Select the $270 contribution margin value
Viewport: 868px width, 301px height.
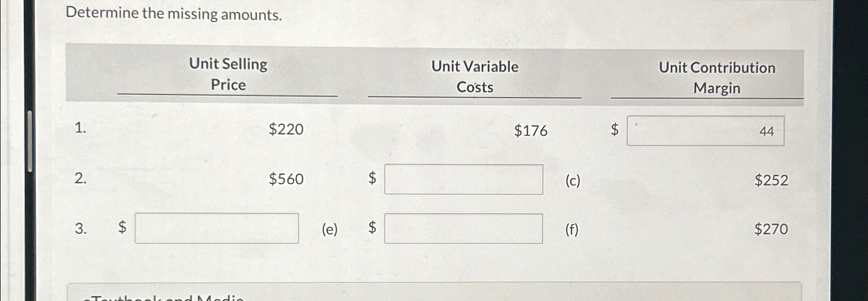pos(772,229)
